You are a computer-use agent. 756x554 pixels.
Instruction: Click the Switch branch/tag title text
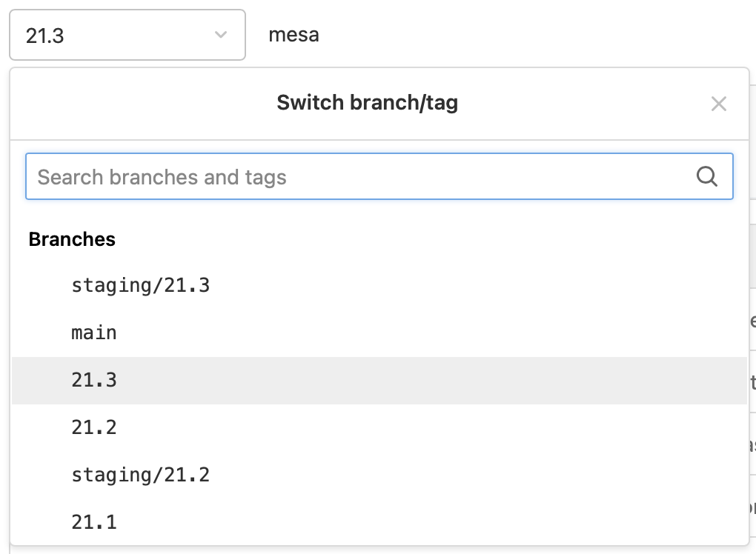[x=368, y=103]
